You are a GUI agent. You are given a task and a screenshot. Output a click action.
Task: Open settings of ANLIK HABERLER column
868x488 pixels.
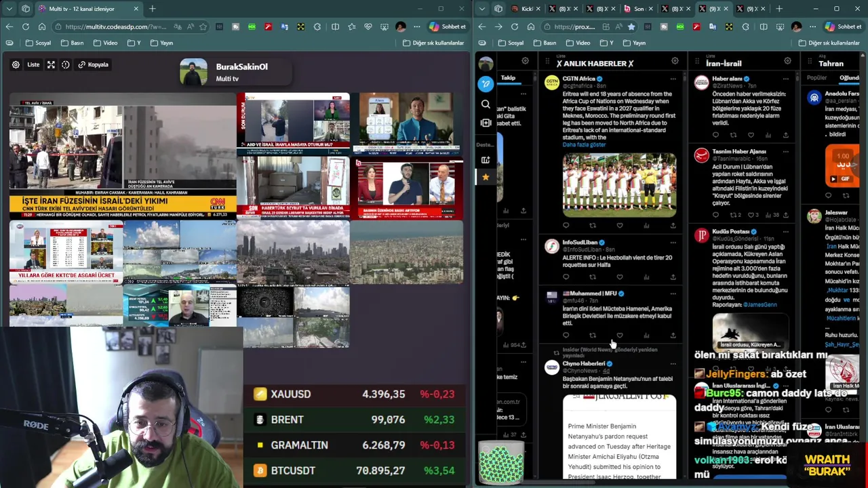pos(675,61)
